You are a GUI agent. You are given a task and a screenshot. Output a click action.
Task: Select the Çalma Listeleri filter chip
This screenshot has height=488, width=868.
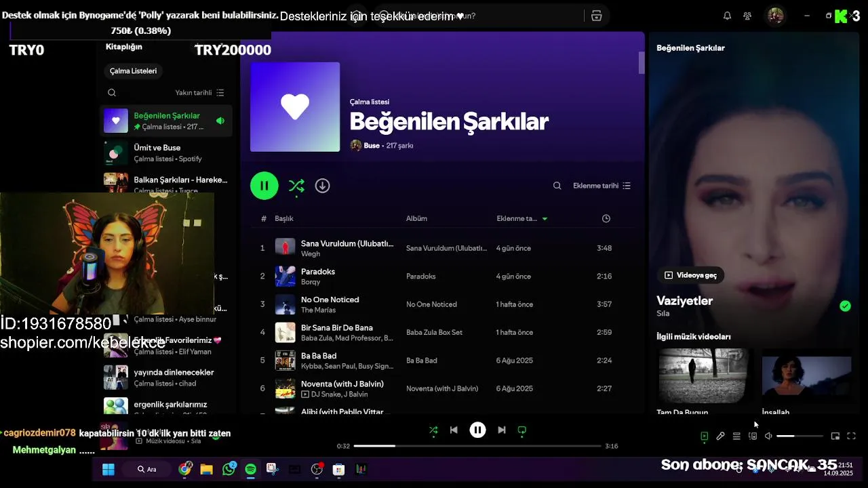click(x=134, y=71)
